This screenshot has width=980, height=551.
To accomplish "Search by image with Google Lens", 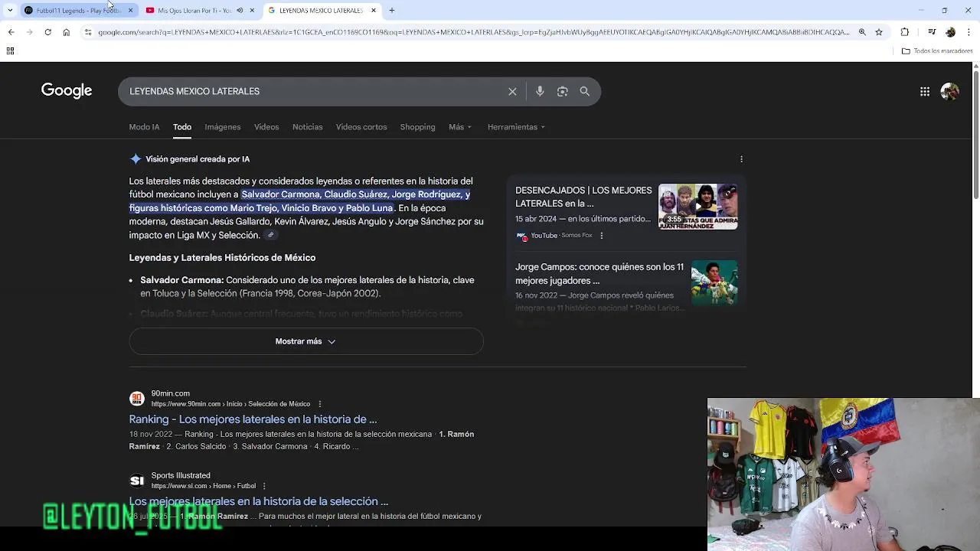I will point(563,91).
